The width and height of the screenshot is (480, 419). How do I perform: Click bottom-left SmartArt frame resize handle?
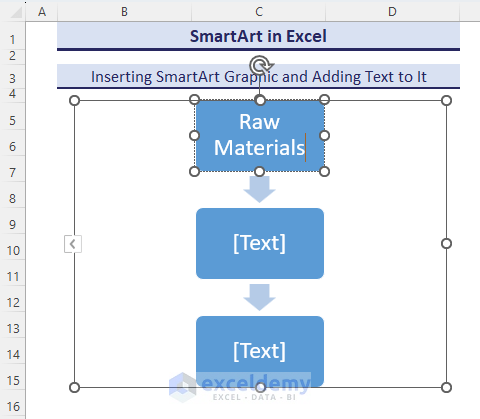coord(74,387)
